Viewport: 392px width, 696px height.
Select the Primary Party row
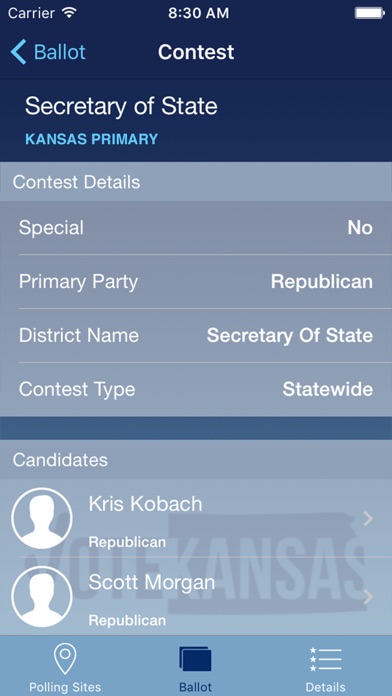pyautogui.click(x=196, y=282)
